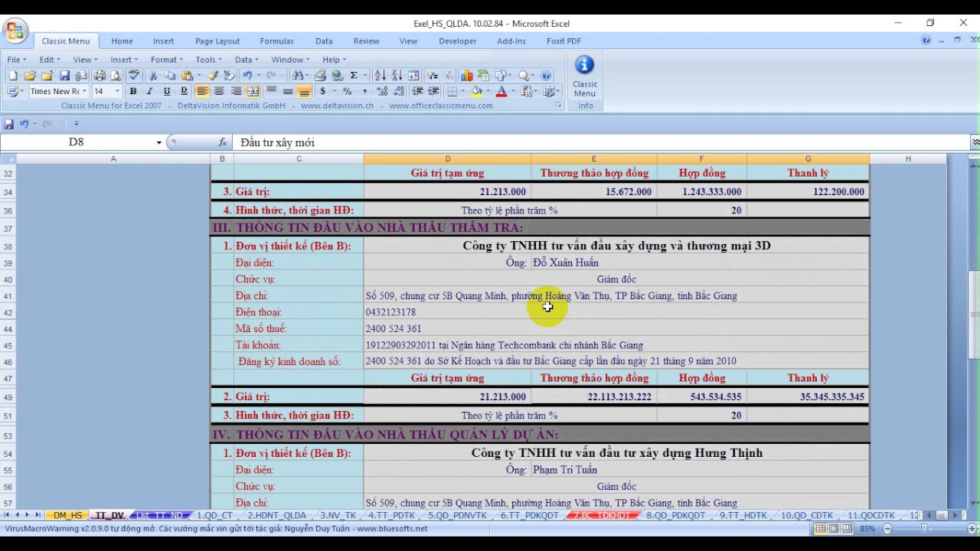The width and height of the screenshot is (980, 551).
Task: Apply Percent style format
Action: click(347, 91)
